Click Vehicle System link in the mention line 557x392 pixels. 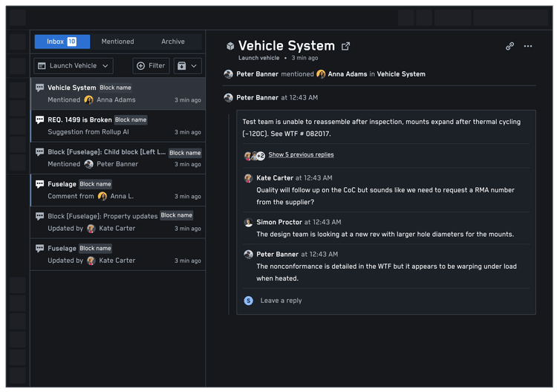(401, 74)
